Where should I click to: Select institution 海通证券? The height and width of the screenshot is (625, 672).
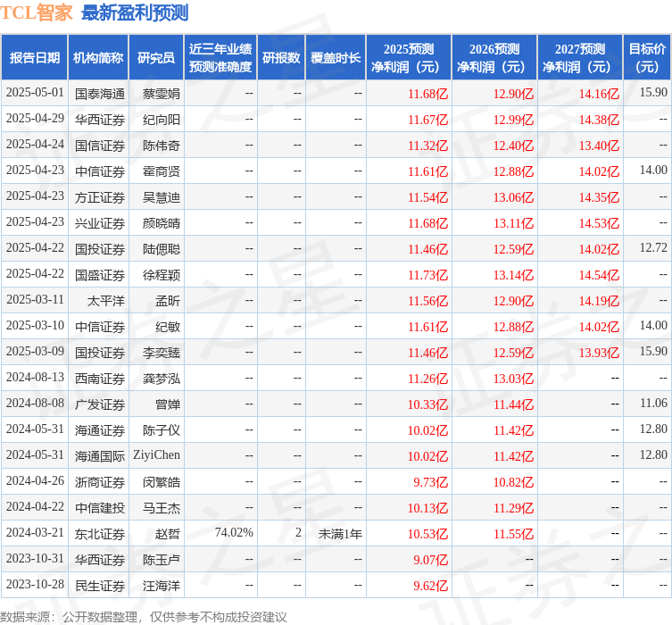point(99,430)
